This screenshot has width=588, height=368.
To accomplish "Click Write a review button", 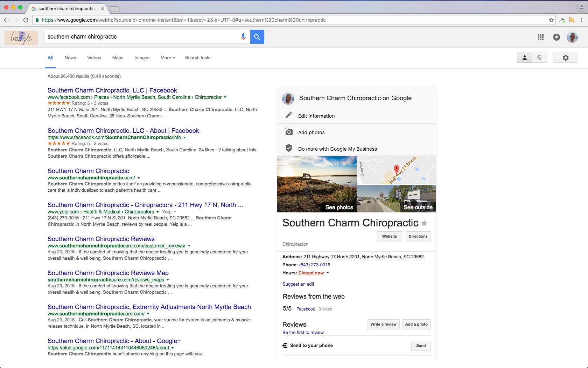I will pos(384,325).
